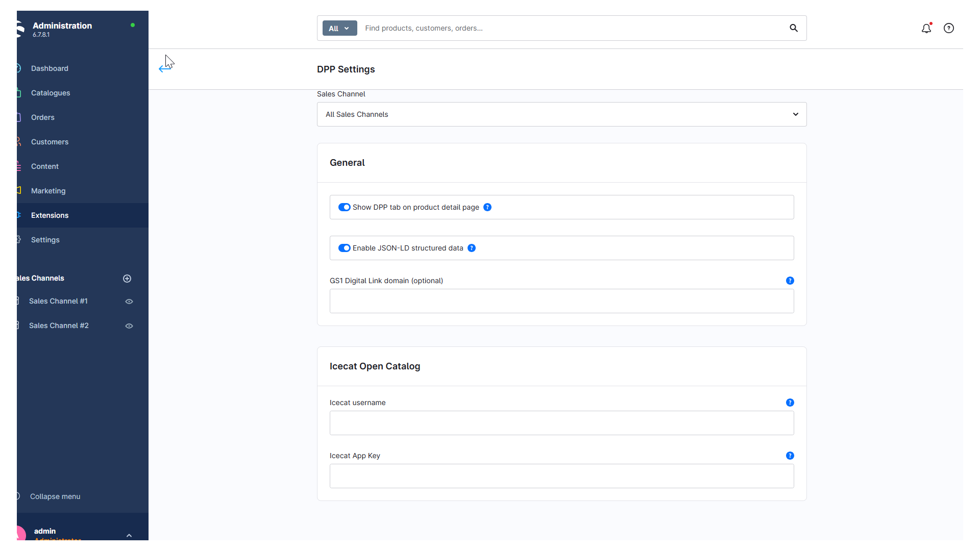Toggle visibility eye for Sales Channel #2
980x551 pixels.
pos(129,326)
